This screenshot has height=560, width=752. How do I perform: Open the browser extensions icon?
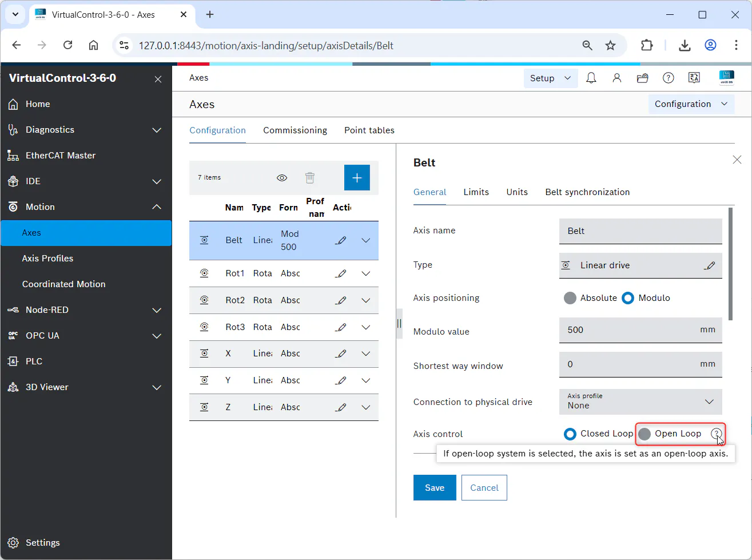647,45
